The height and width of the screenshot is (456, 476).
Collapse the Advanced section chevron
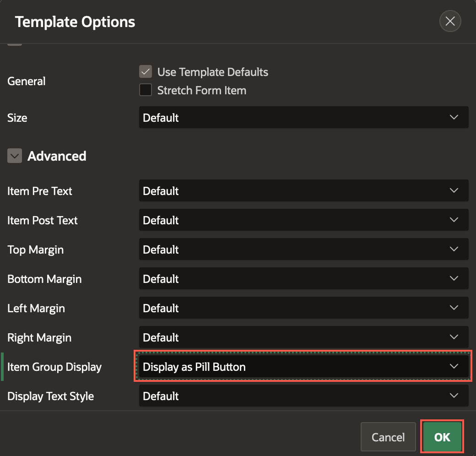click(x=15, y=156)
